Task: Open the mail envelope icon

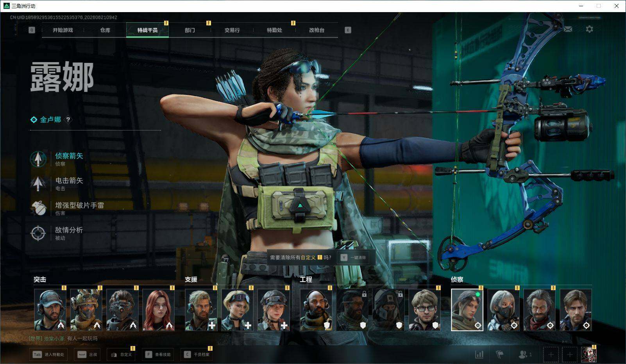Action: click(x=567, y=29)
